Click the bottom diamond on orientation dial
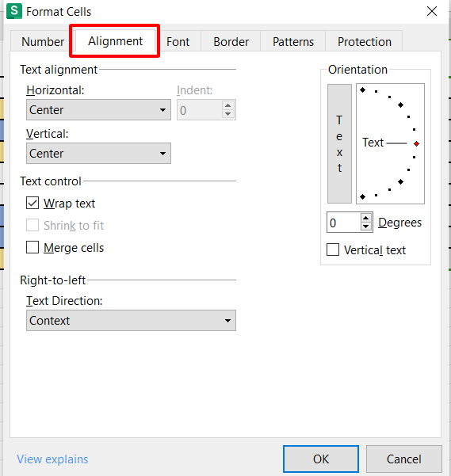Screen dimensions: 451x476 [362, 196]
